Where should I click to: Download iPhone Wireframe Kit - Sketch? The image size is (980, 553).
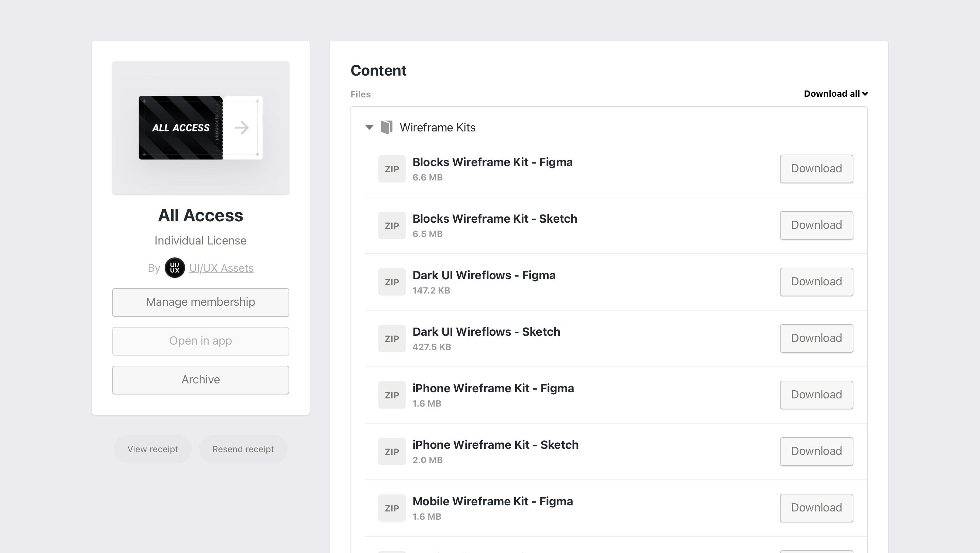coord(816,451)
